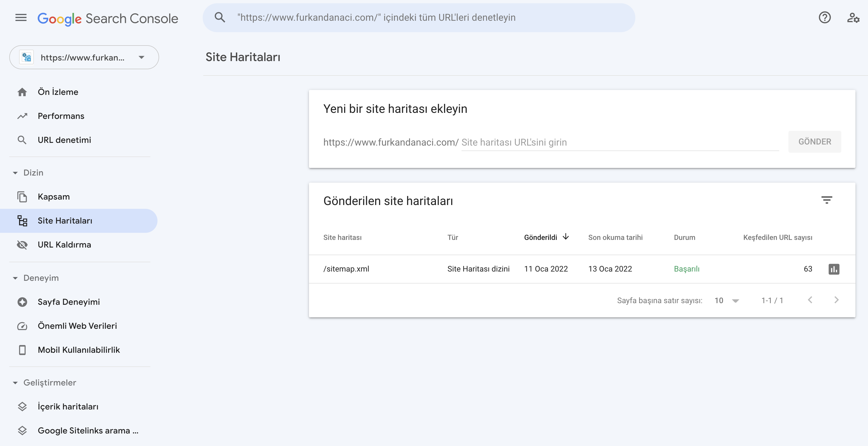Toggle the Google Sitelinks arama item

click(87, 430)
